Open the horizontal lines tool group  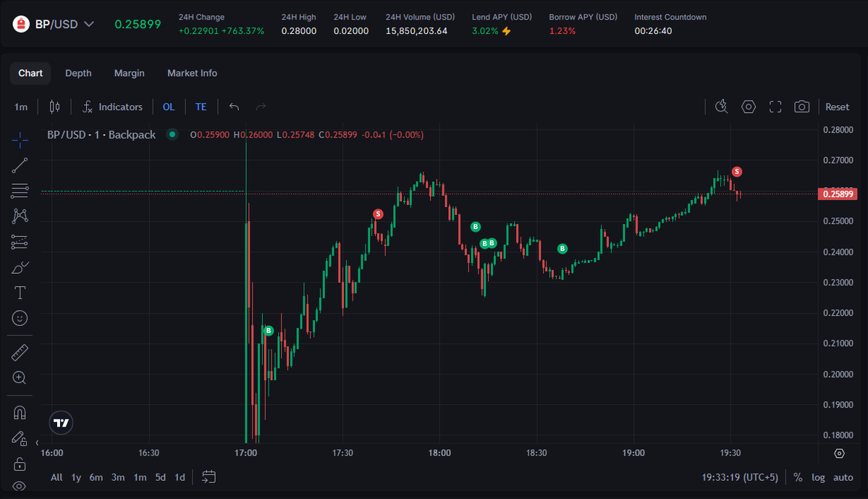(20, 190)
